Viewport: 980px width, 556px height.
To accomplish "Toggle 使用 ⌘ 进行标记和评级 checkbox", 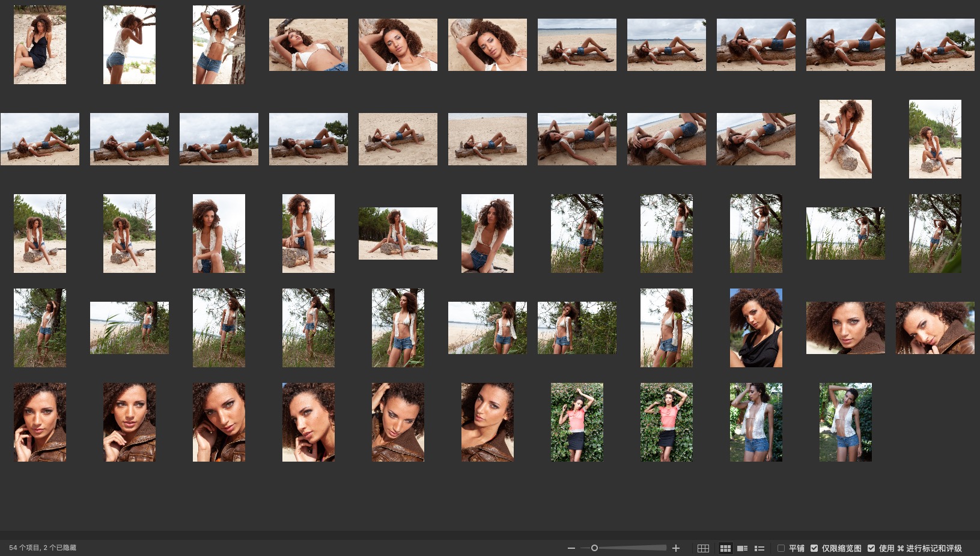I will pyautogui.click(x=871, y=548).
